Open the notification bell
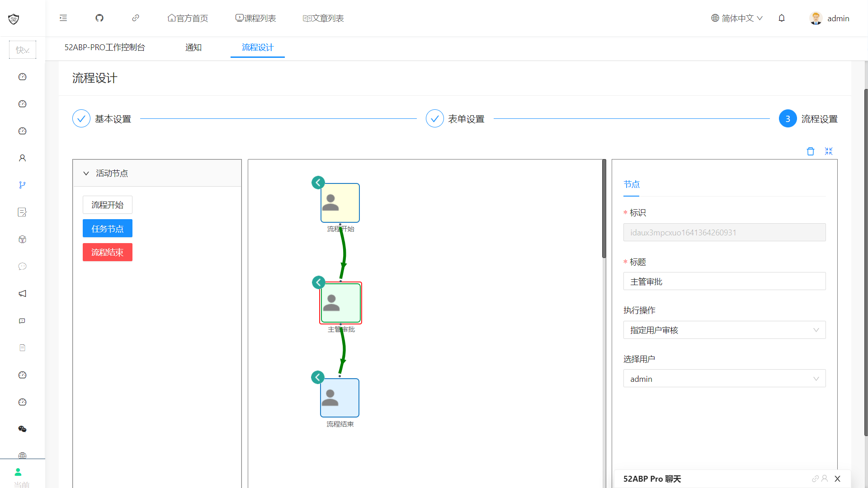The width and height of the screenshot is (868, 488). pyautogui.click(x=782, y=18)
